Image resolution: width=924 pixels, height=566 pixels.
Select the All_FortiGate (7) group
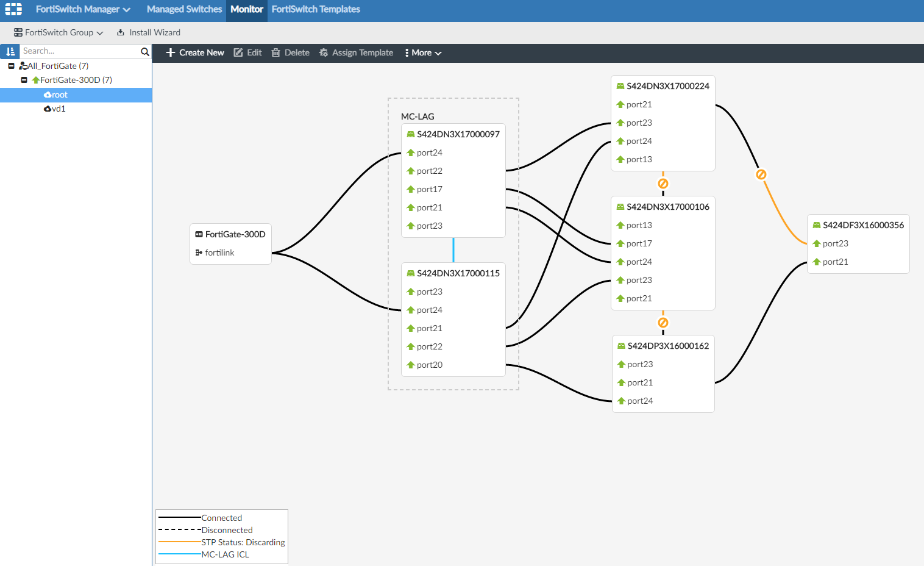(54, 66)
